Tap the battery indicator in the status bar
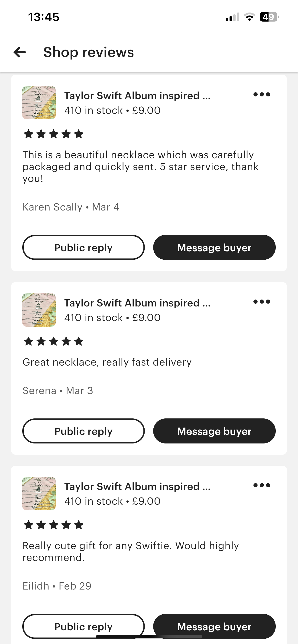This screenshot has height=644, width=298. (269, 17)
